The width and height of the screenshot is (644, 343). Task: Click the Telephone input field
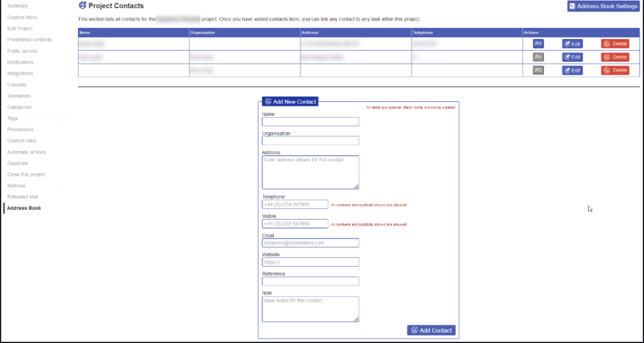click(295, 204)
